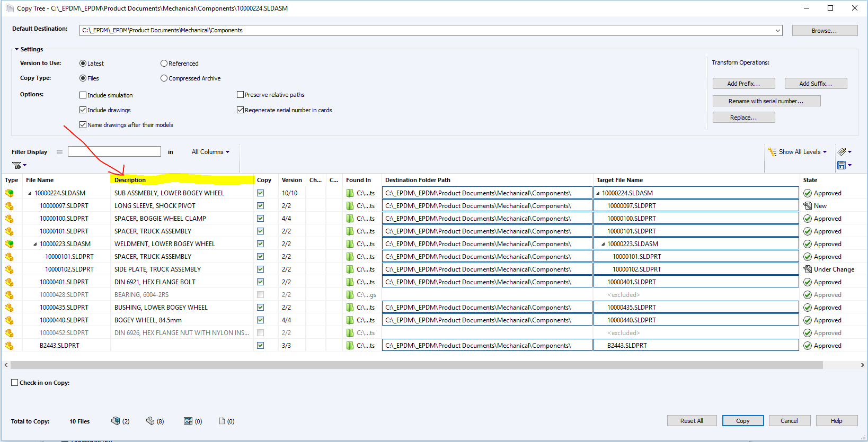Click the part icon for 10000097.SLDPRT row
The height and width of the screenshot is (442, 868).
(x=9, y=206)
